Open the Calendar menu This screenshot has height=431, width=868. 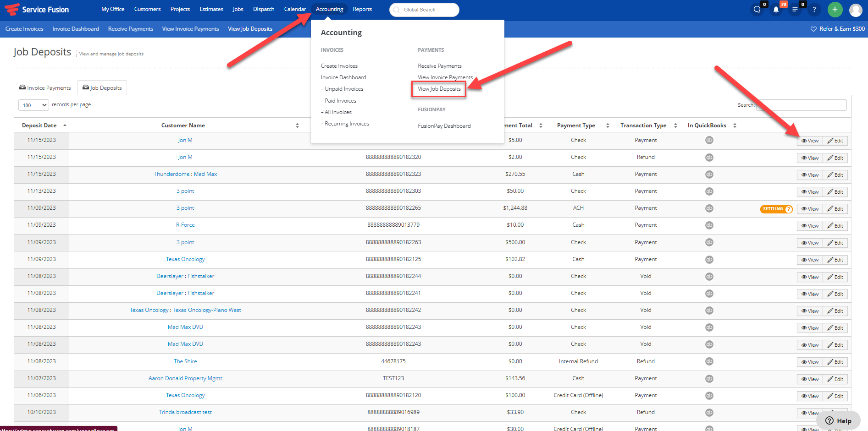click(x=295, y=9)
